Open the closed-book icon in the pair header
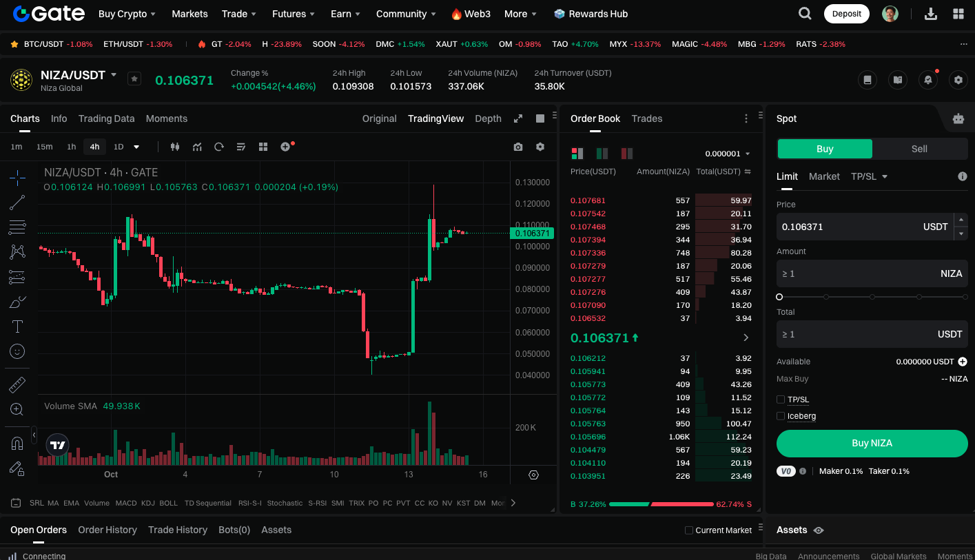Viewport: 975px width, 560px height. 868,80
